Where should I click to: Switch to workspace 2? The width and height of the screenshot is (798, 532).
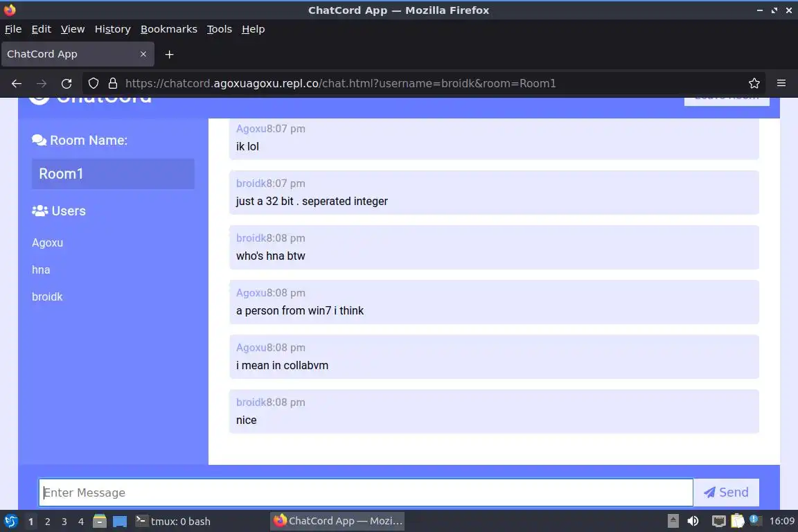[47, 522]
